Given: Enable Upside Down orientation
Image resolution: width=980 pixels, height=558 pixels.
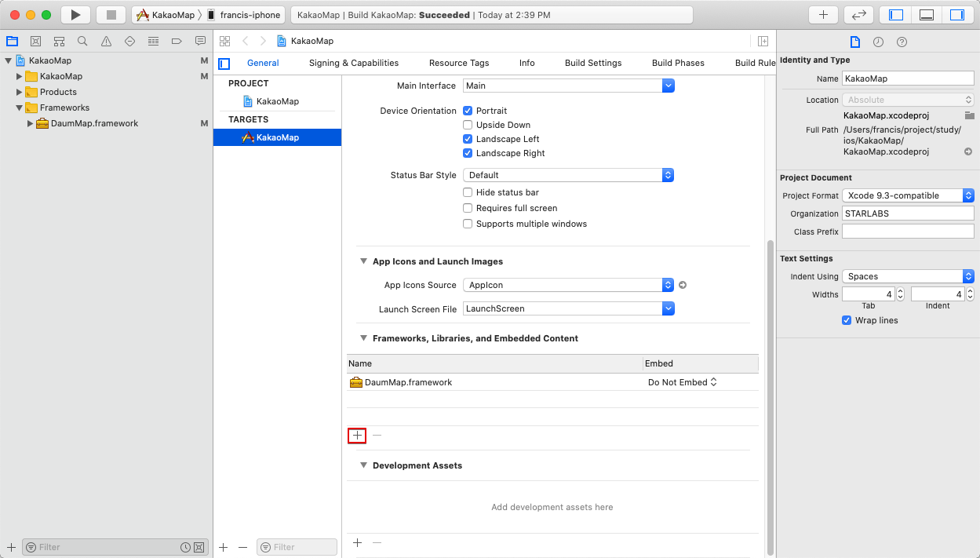Looking at the screenshot, I should (468, 125).
